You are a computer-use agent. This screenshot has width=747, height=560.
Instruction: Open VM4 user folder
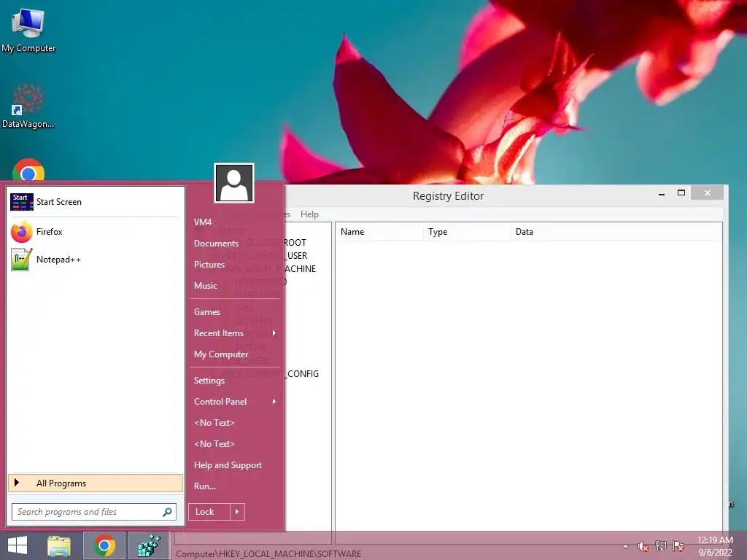203,222
